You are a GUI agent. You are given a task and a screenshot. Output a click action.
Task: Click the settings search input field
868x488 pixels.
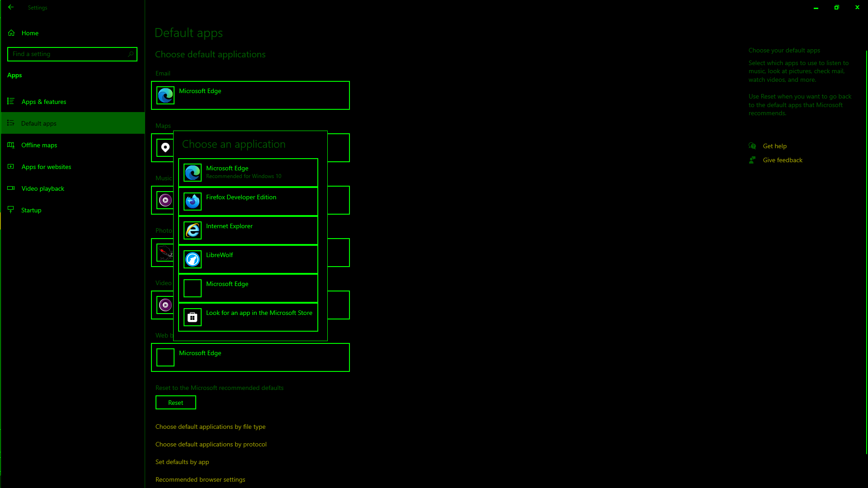(72, 54)
